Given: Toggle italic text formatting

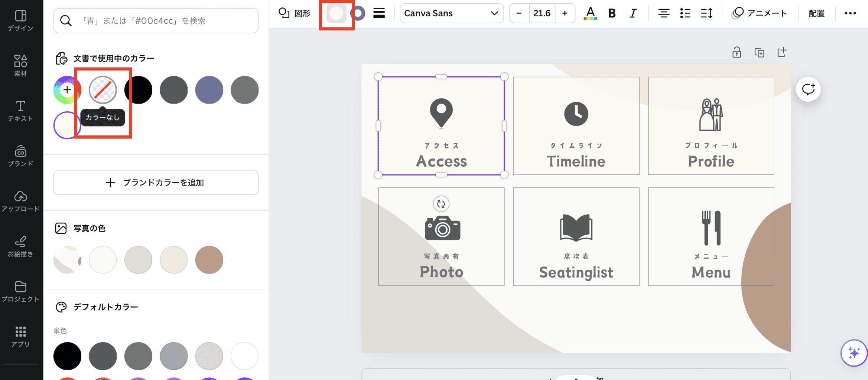Looking at the screenshot, I should [x=633, y=13].
